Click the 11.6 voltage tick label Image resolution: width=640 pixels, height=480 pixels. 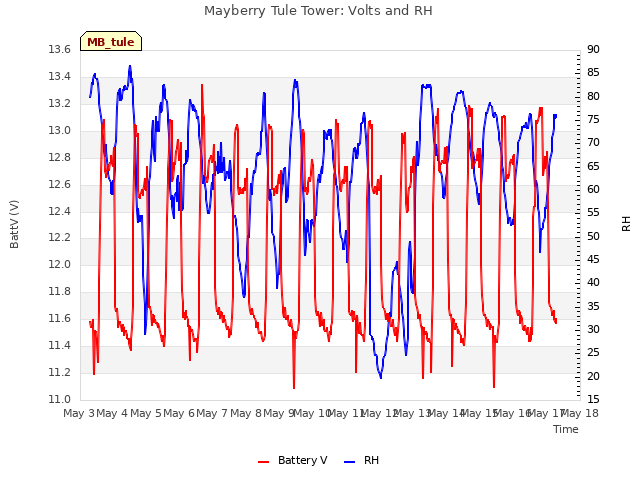pos(59,319)
